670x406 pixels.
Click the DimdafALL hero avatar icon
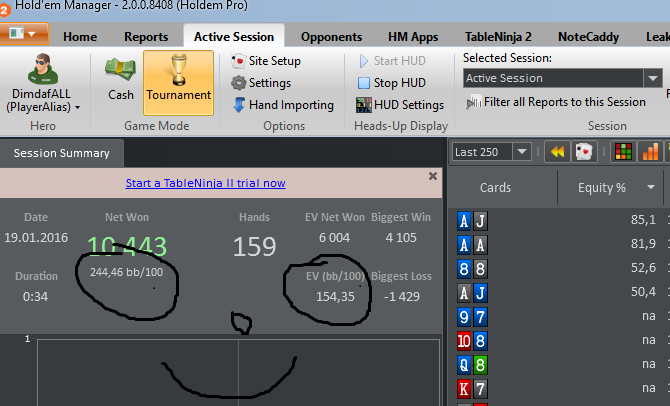click(x=42, y=69)
